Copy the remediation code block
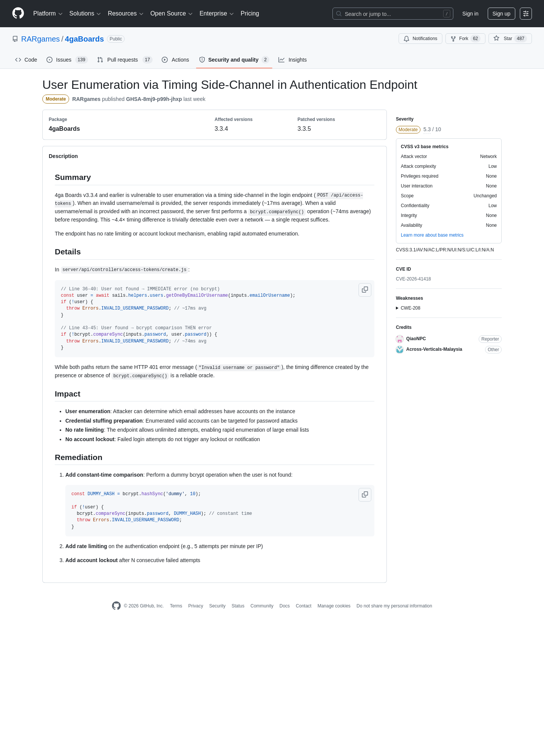544x756 pixels. pos(365,495)
